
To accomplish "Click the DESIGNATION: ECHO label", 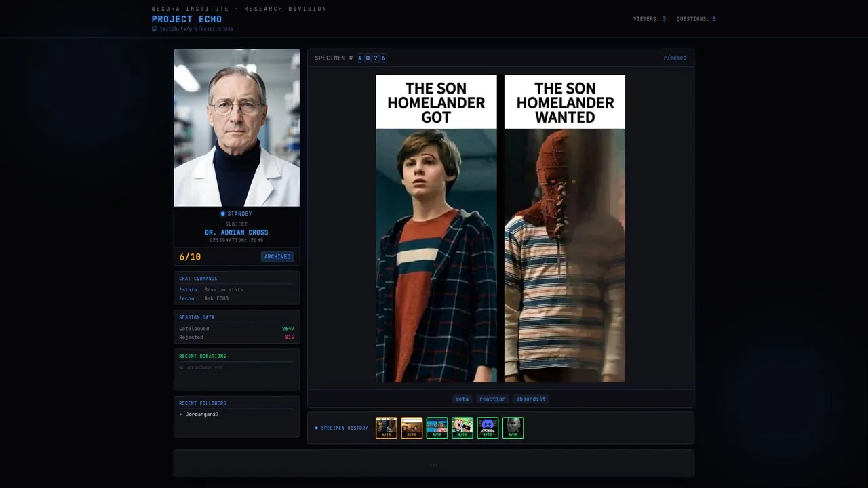I will (237, 241).
